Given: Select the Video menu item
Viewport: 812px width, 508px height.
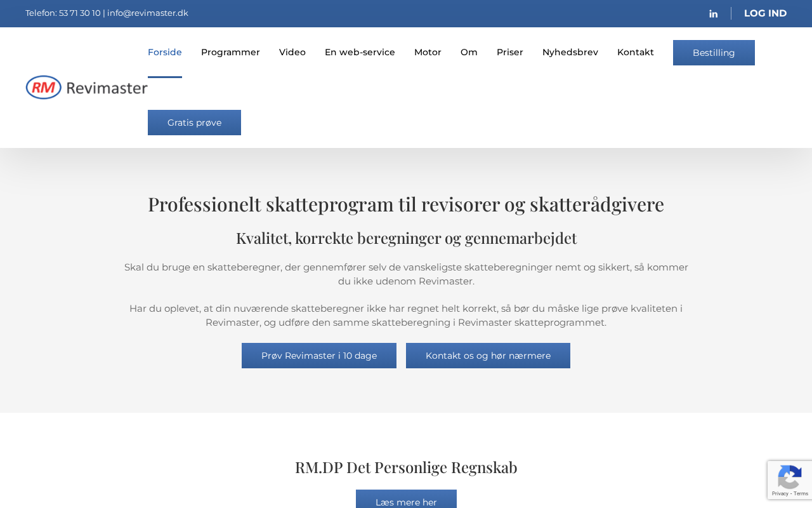Looking at the screenshot, I should [292, 52].
